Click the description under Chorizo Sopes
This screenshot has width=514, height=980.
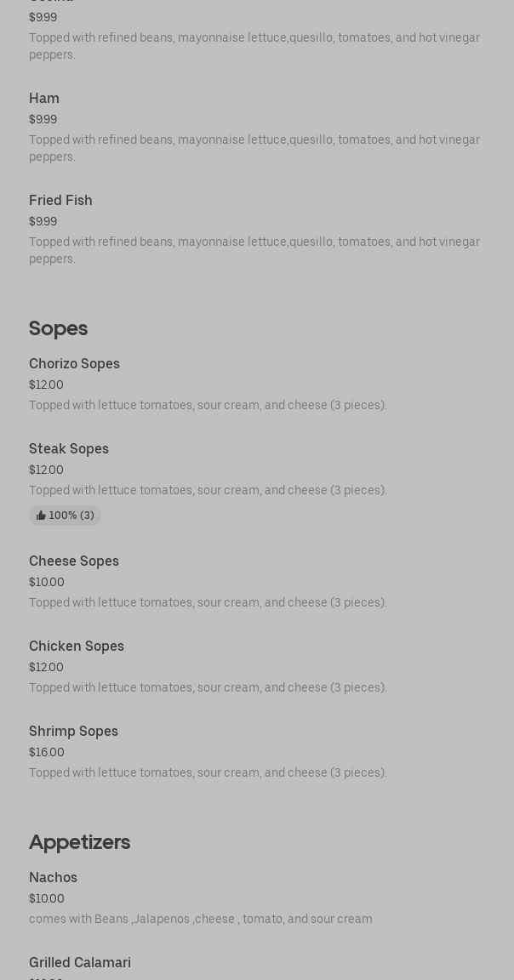208,406
